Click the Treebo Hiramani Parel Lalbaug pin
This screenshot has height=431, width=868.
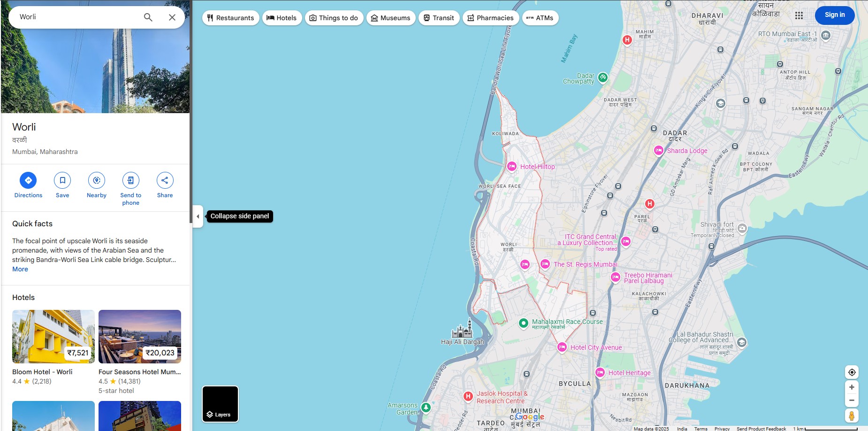click(616, 277)
